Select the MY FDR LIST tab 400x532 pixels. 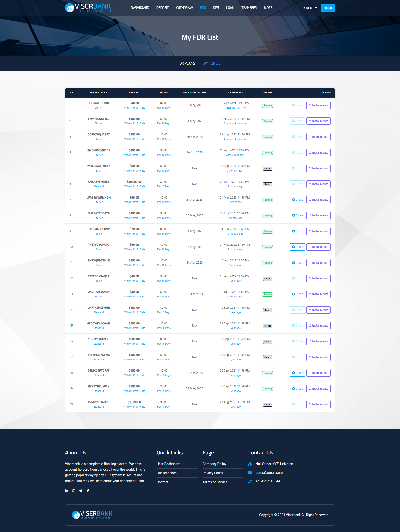(213, 63)
